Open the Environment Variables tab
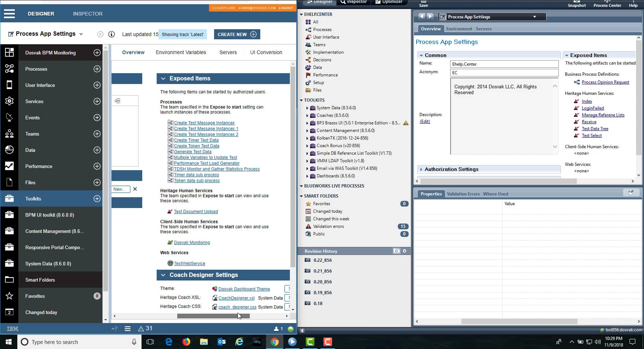This screenshot has height=349, width=644. pyautogui.click(x=181, y=52)
